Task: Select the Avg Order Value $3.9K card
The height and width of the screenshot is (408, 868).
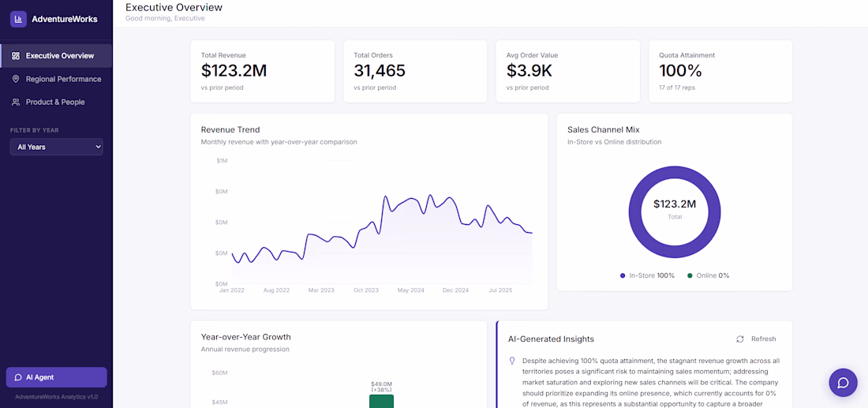Action: (x=568, y=71)
